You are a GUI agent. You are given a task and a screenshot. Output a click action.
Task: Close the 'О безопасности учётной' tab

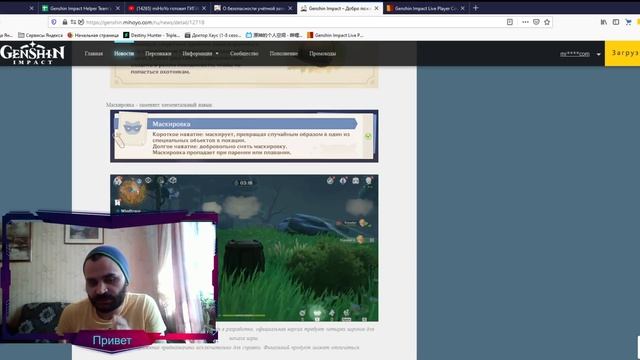[x=290, y=8]
